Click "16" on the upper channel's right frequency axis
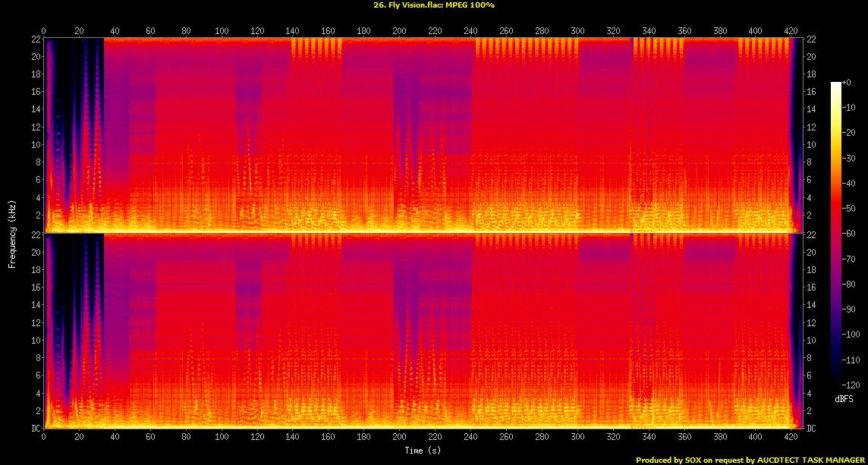Screen dimensions: 868x465 (x=810, y=91)
